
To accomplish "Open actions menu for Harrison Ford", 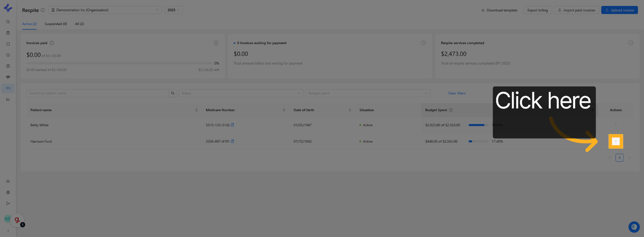I will pyautogui.click(x=616, y=142).
